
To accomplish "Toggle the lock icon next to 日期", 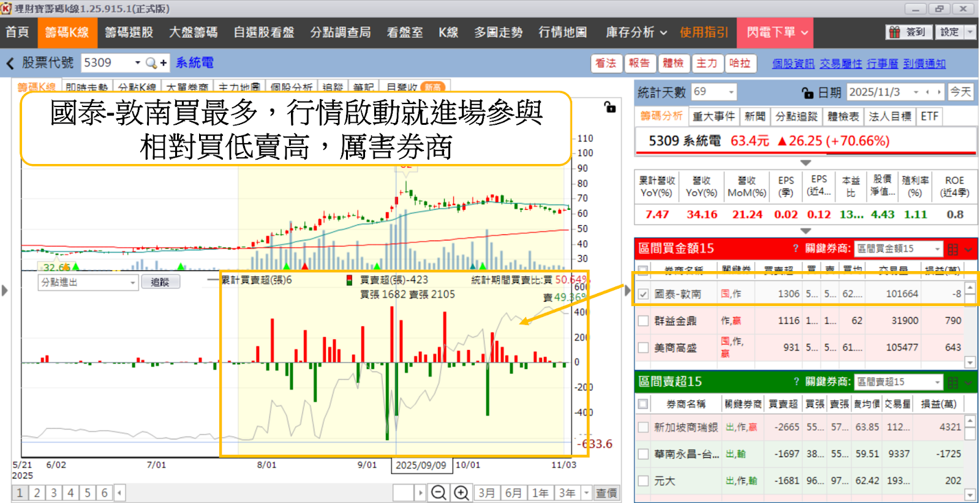I will point(807,92).
